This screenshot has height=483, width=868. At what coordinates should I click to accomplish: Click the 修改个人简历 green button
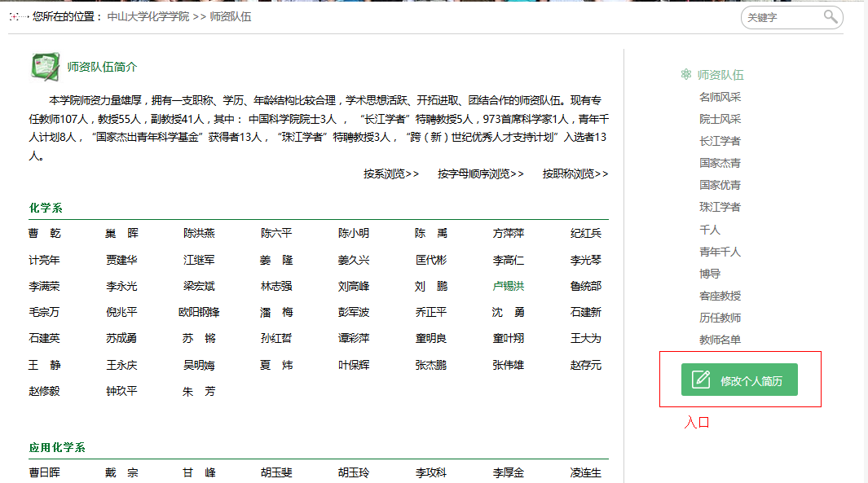[740, 379]
